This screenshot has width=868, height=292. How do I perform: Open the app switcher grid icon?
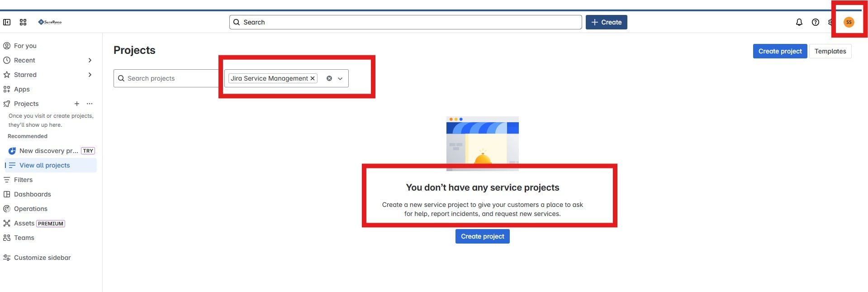pos(23,22)
